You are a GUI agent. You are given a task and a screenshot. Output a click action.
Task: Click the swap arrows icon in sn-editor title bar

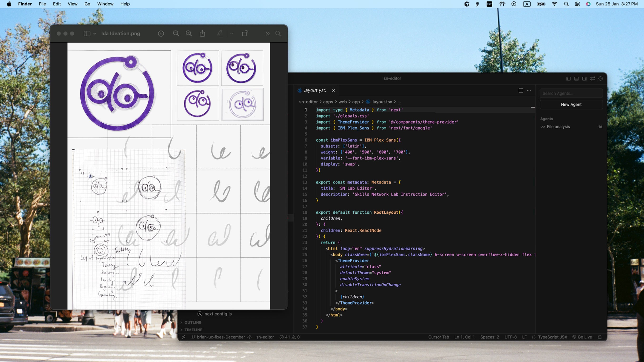592,78
